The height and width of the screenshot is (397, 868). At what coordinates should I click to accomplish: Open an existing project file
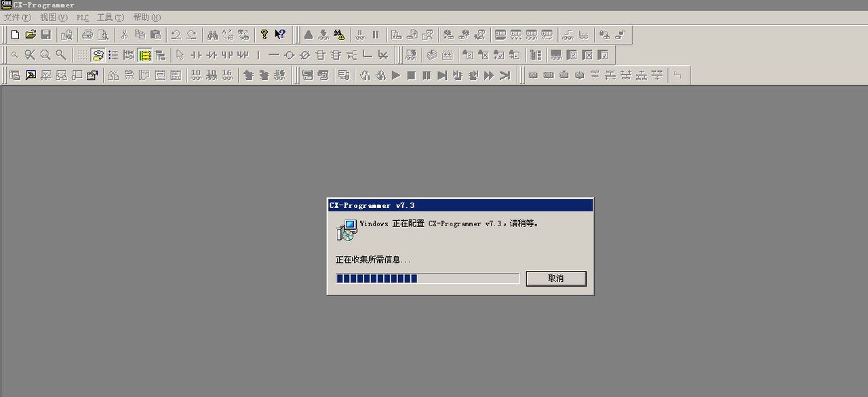tap(31, 35)
